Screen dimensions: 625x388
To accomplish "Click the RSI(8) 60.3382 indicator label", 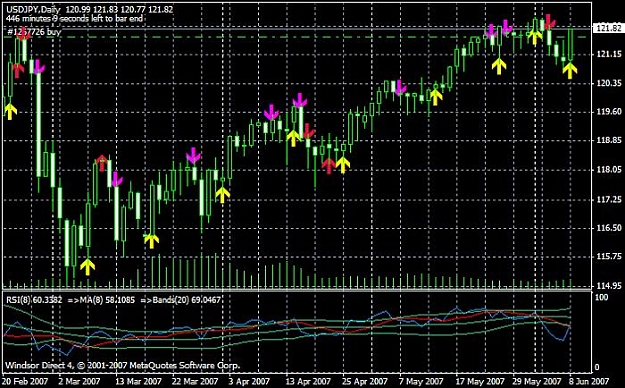I will click(x=33, y=300).
